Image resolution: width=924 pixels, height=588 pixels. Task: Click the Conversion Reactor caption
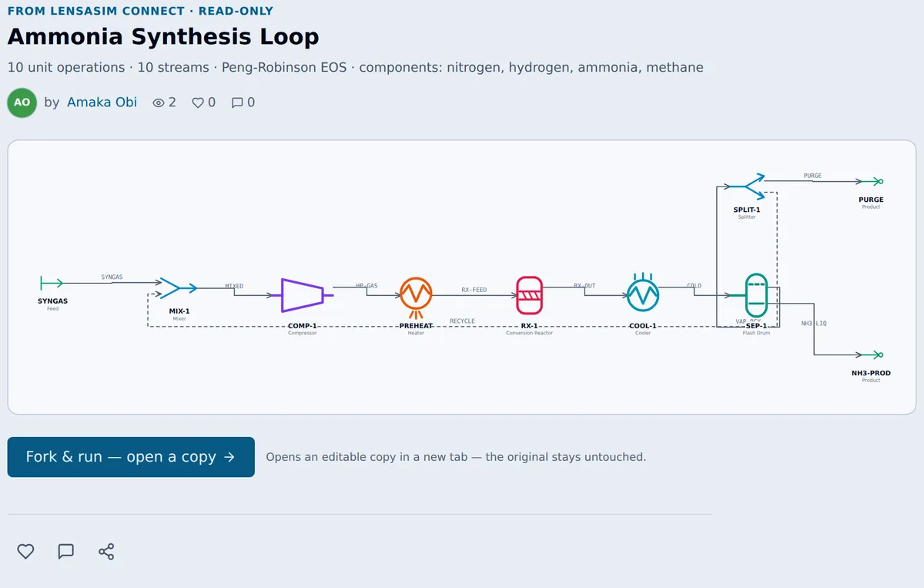(529, 333)
